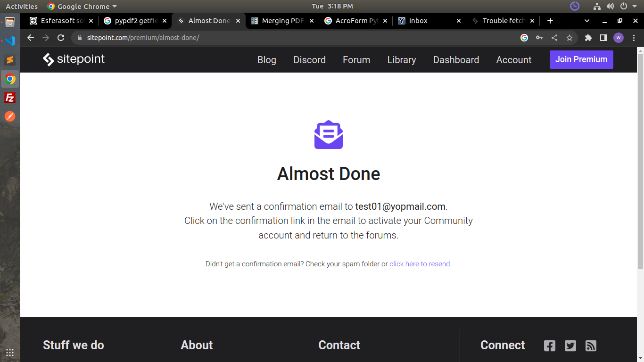644x362 pixels.
Task: Bookmark this page with the star icon
Action: 570,38
